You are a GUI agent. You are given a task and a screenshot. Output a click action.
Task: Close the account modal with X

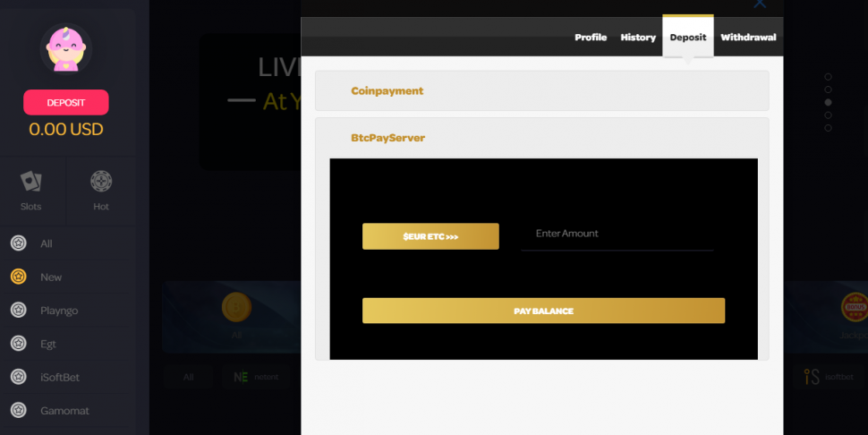point(760,4)
